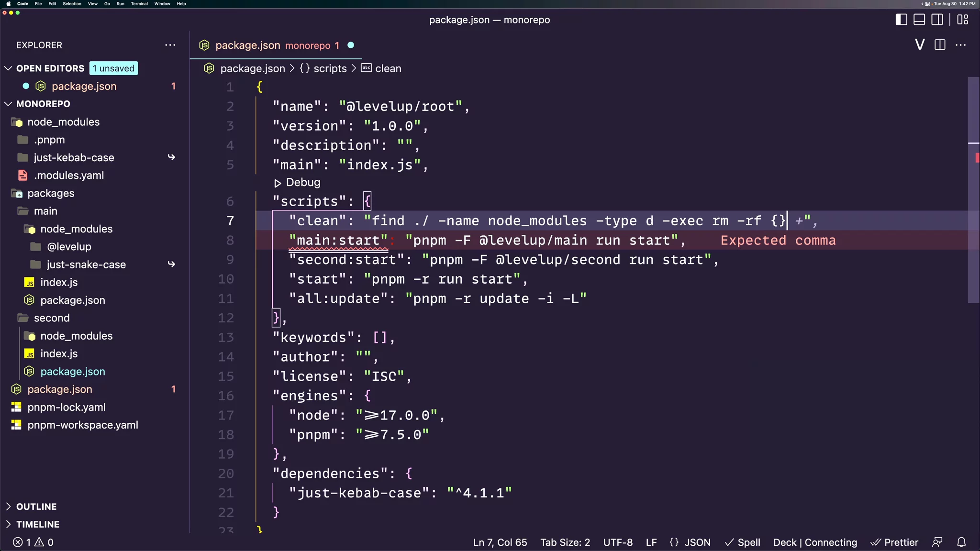
Task: Open Explorer views and more actions
Action: tap(170, 45)
